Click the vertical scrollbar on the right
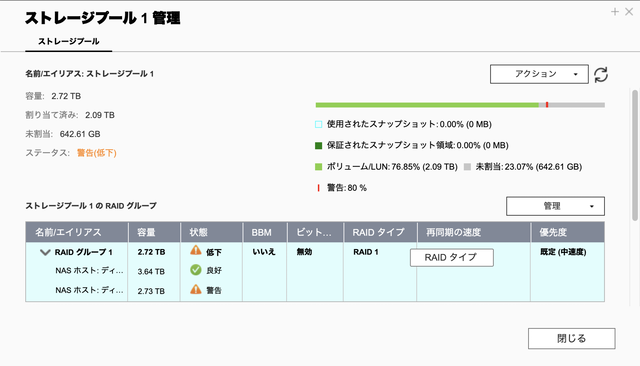The height and width of the screenshot is (366, 640). [635, 155]
